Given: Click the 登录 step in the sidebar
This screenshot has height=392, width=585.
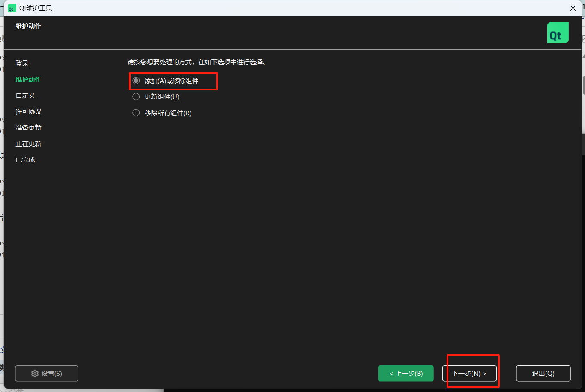Looking at the screenshot, I should tap(22, 63).
